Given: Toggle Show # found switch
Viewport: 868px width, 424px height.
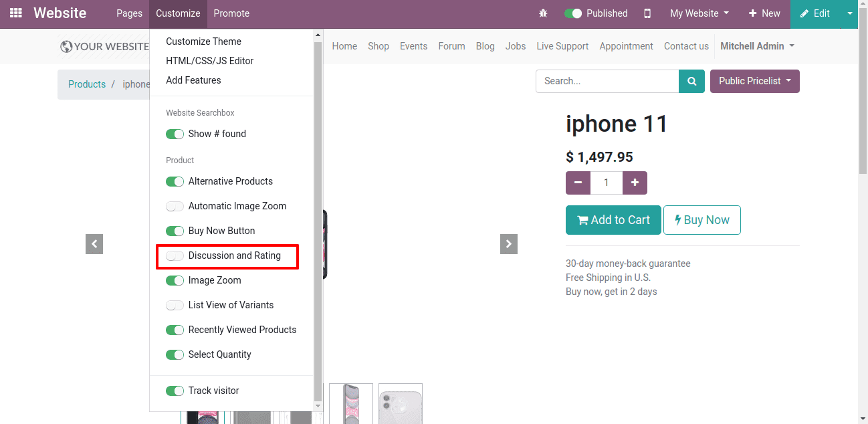Looking at the screenshot, I should point(175,134).
